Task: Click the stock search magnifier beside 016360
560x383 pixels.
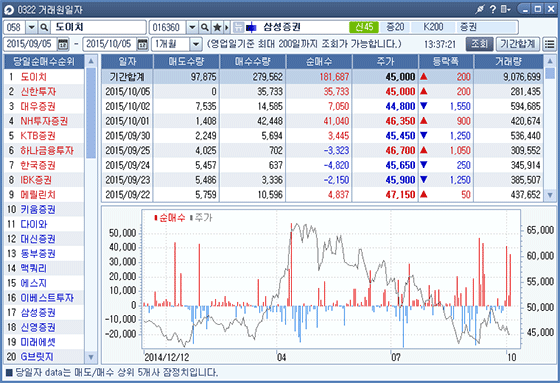Action: (205, 27)
